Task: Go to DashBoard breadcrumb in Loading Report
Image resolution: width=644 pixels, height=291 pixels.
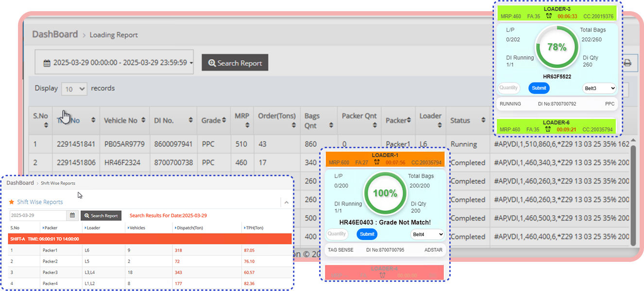Action: coord(55,34)
